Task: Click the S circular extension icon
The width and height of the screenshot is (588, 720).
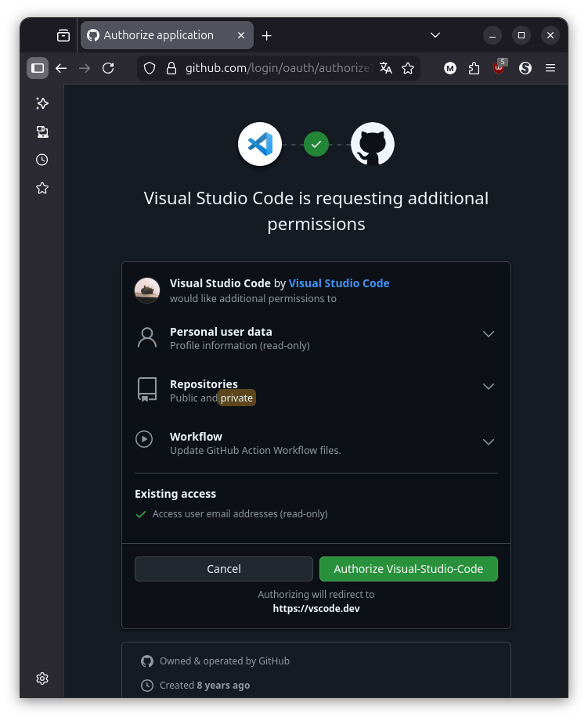Action: (525, 68)
